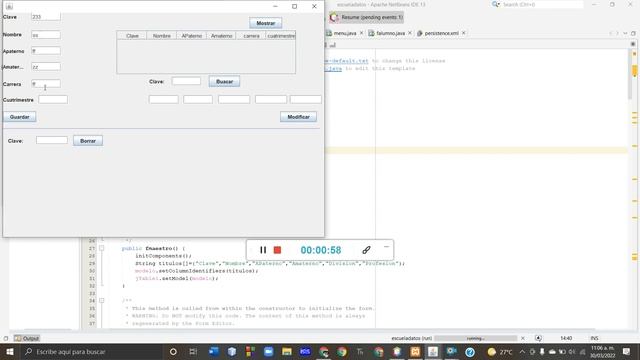
Task: Click the Nombre text field
Action: click(x=46, y=35)
